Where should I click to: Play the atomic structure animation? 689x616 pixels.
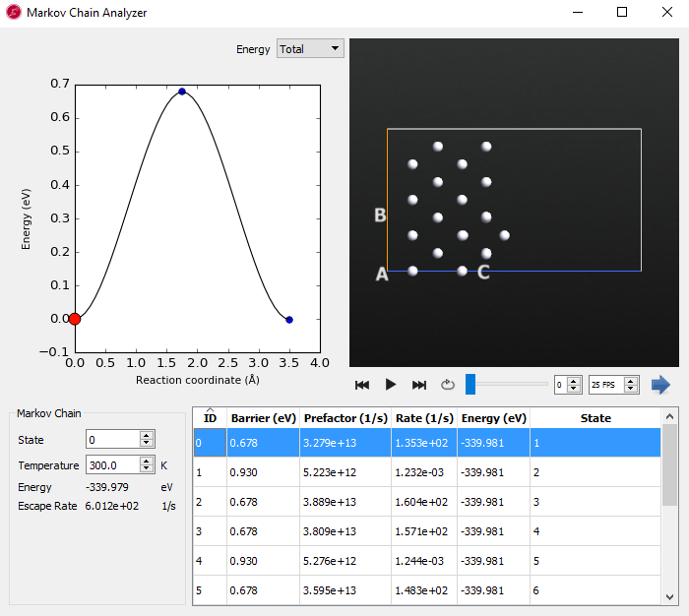(390, 385)
